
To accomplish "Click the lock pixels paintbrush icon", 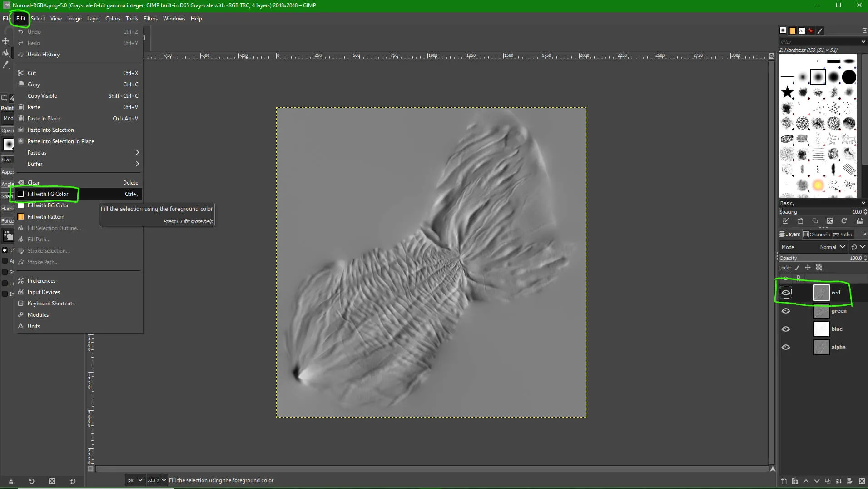I will click(x=797, y=268).
